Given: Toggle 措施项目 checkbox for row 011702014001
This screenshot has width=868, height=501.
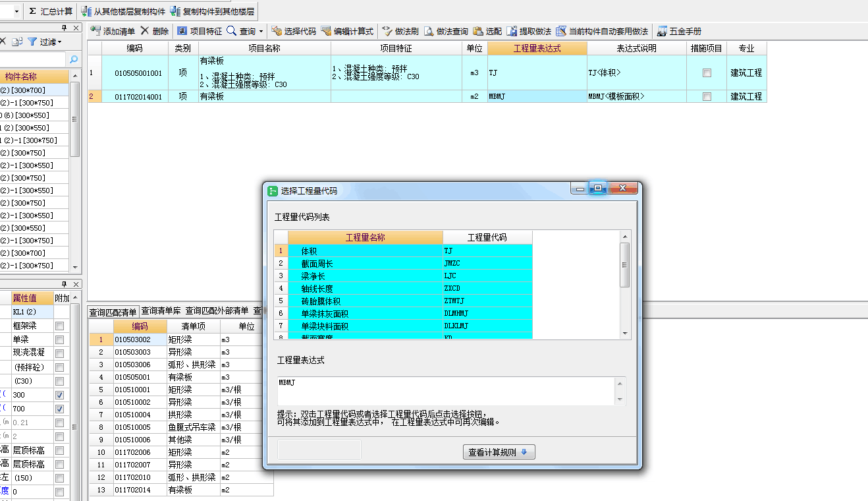Looking at the screenshot, I should pos(707,96).
